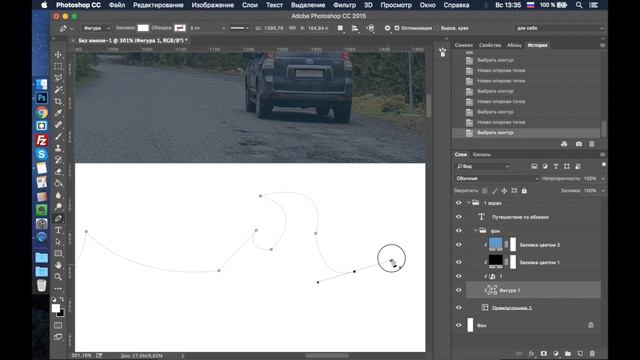Select the Brush tool
This screenshot has height=360, width=640.
58,136
